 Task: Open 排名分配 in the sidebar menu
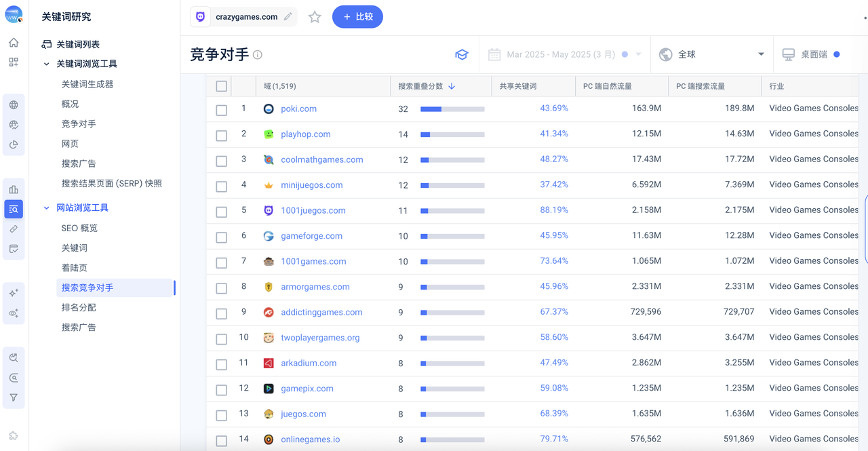pos(79,307)
